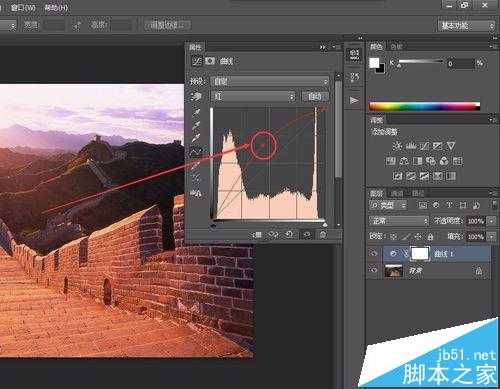Add a Color Balance adjustment
The image size is (500, 389).
pyautogui.click(x=404, y=161)
